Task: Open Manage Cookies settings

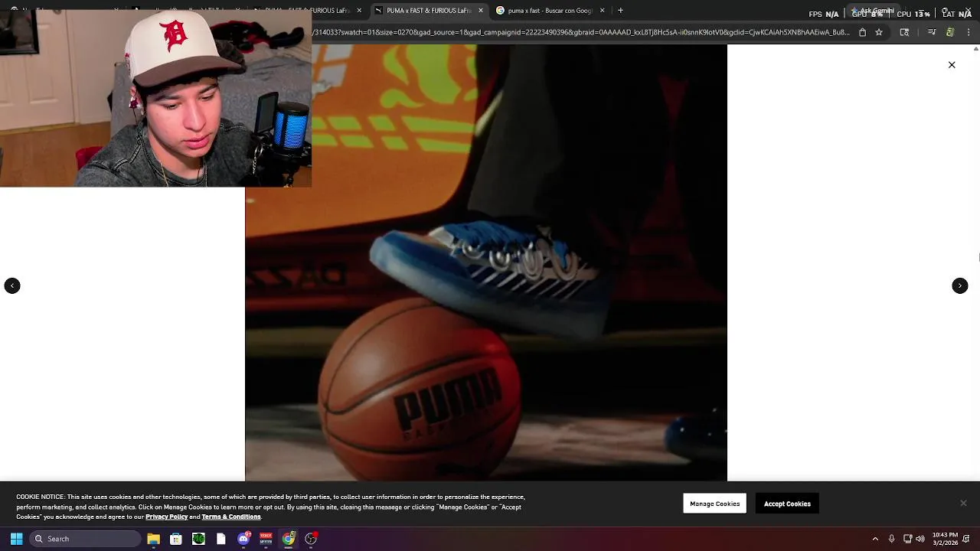Action: click(714, 504)
